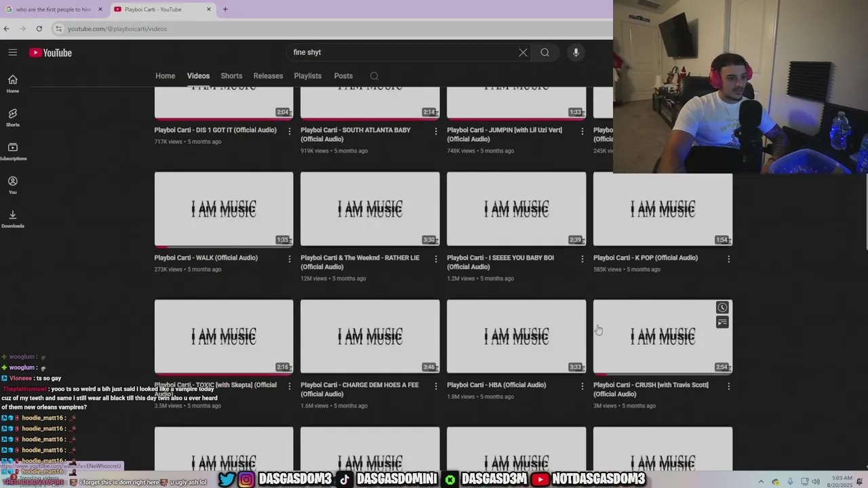868x488 pixels.
Task: Open Home in the YouTube sidebar
Action: tap(13, 83)
